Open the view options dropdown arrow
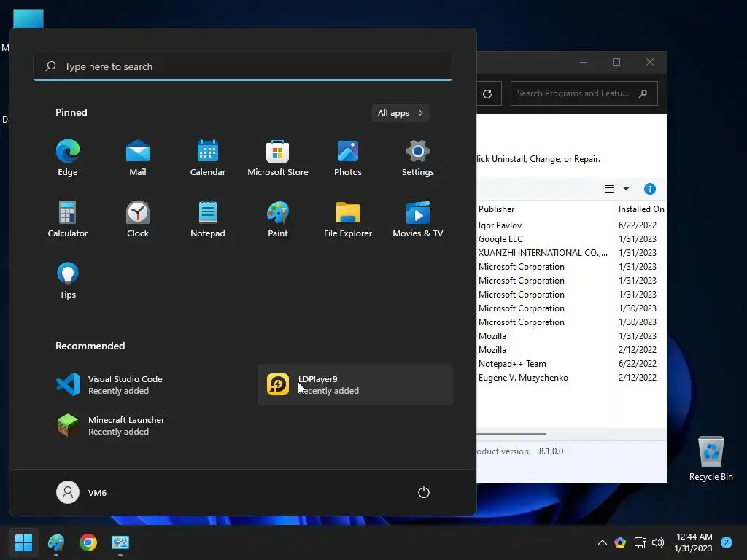Image resolution: width=747 pixels, height=560 pixels. pyautogui.click(x=626, y=189)
